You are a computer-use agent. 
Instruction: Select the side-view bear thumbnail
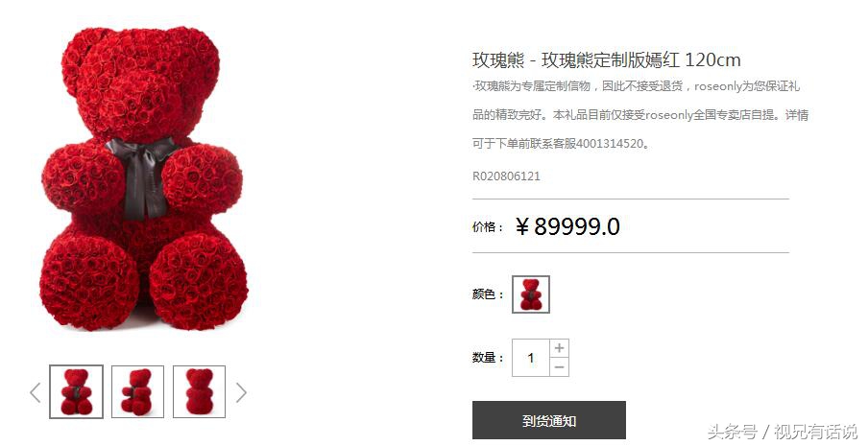pyautogui.click(x=138, y=392)
